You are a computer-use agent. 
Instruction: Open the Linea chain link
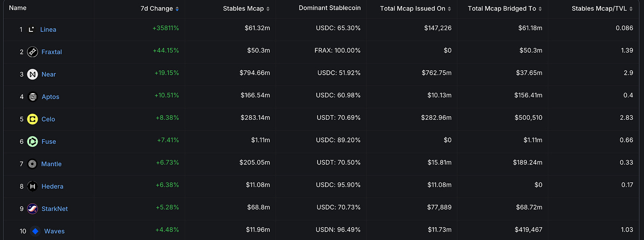click(48, 30)
